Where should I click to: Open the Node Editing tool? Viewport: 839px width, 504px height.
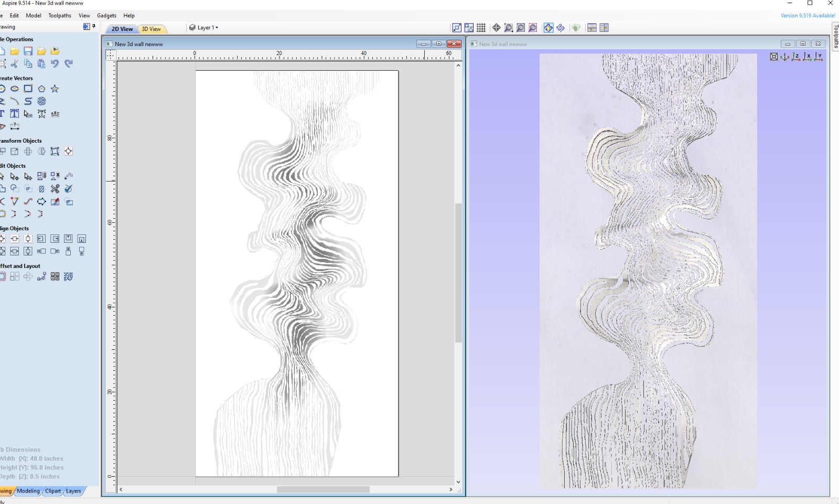15,177
